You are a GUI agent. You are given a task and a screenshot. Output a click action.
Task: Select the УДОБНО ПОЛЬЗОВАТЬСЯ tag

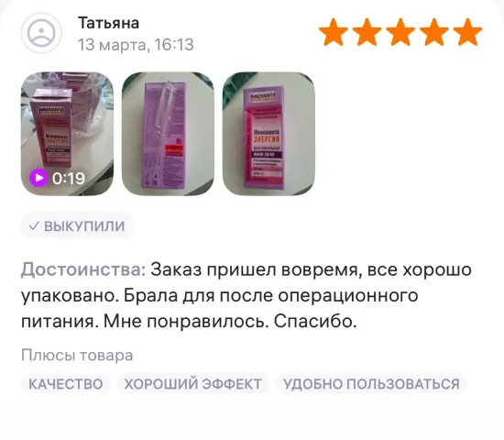click(x=371, y=384)
